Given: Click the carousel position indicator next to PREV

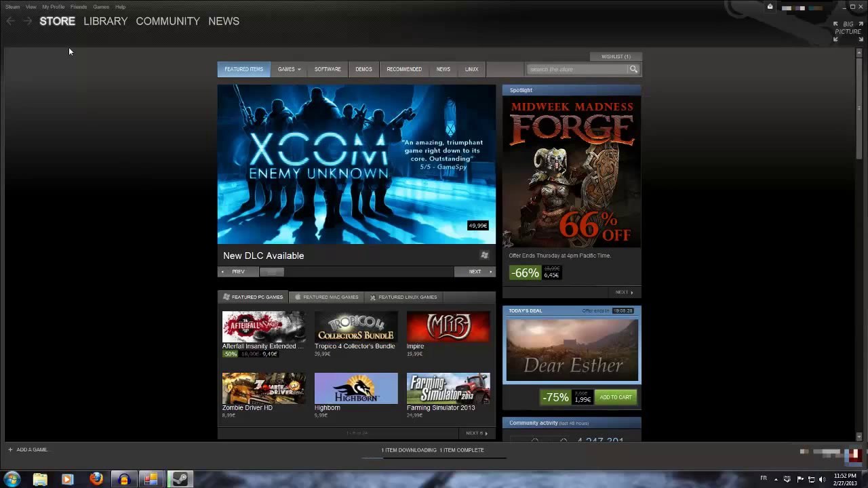Looking at the screenshot, I should coord(271,272).
